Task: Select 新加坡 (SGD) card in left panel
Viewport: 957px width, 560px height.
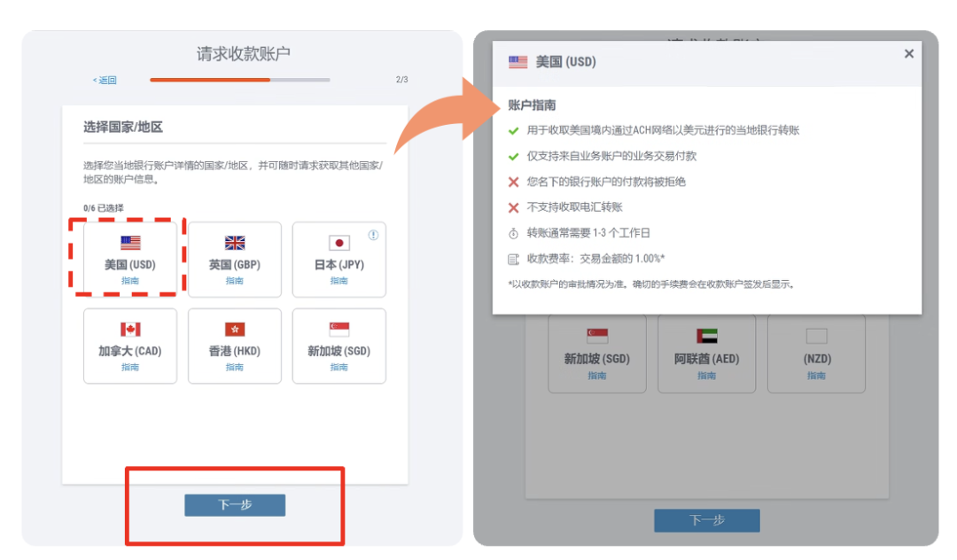Action: 338,346
